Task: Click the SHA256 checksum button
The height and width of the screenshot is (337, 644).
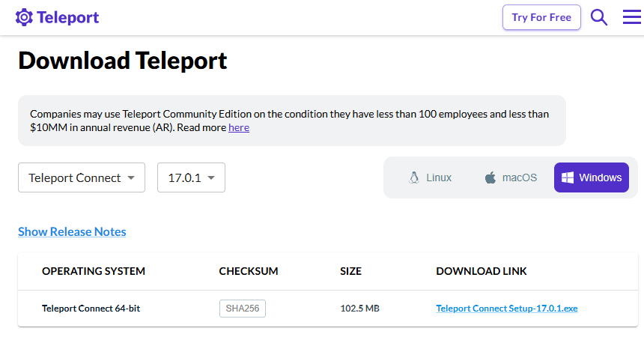Action: pos(243,309)
